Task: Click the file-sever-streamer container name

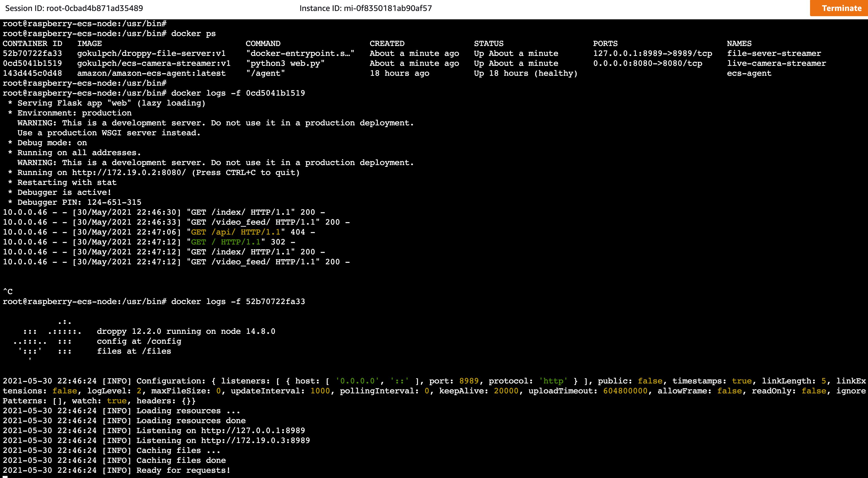Action: [774, 53]
